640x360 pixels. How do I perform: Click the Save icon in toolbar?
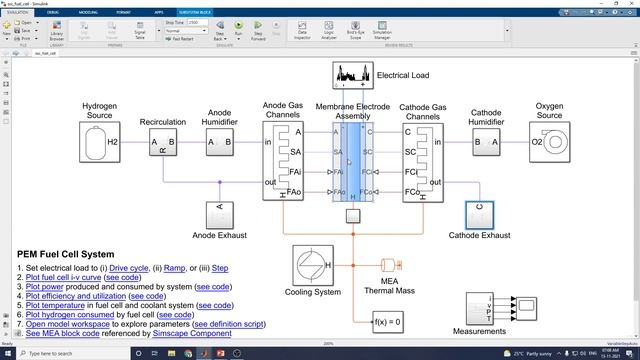[17, 31]
